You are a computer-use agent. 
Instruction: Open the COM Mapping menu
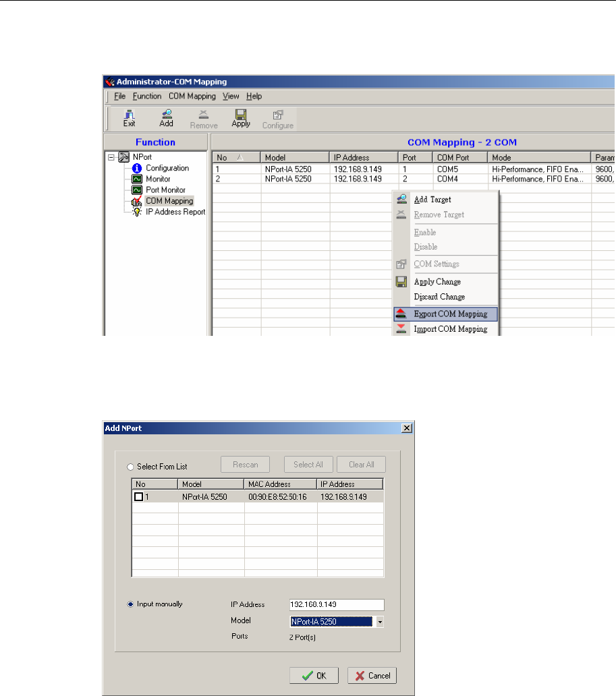[x=192, y=96]
